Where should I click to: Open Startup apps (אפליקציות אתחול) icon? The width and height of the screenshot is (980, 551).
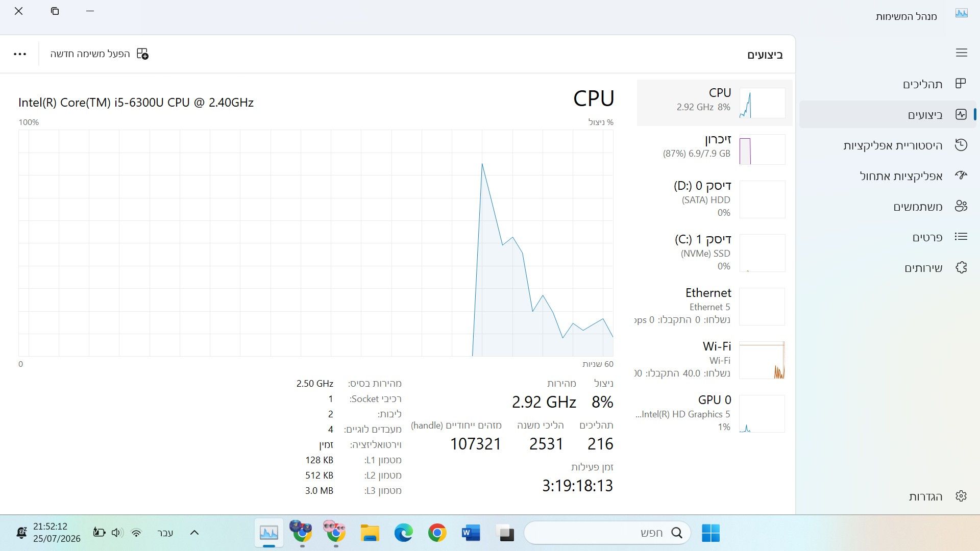point(961,176)
